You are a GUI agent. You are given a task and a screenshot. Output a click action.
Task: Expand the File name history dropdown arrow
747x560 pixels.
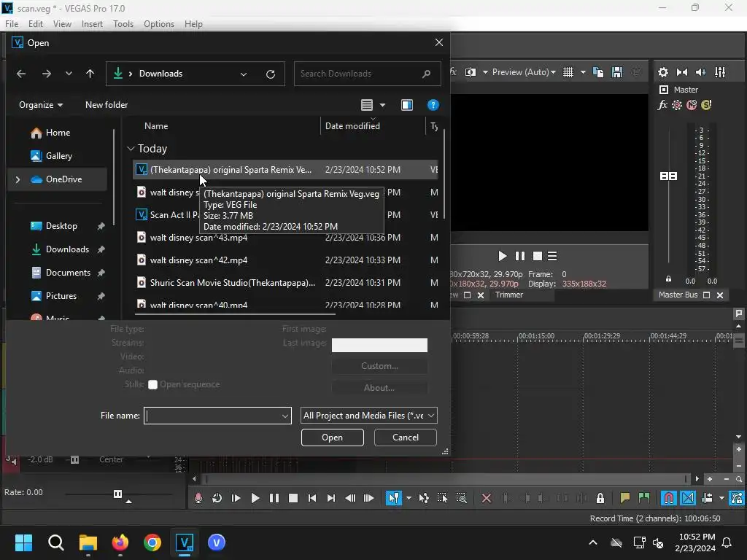pyautogui.click(x=285, y=416)
